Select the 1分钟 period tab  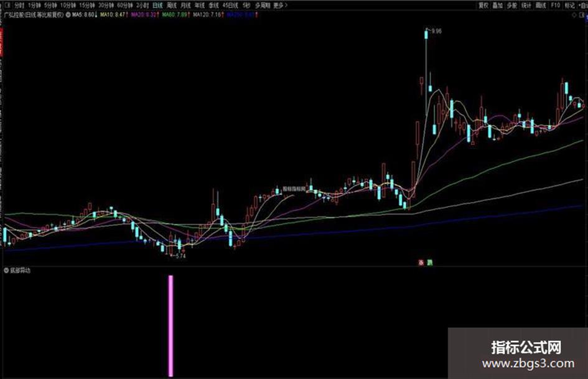34,5
